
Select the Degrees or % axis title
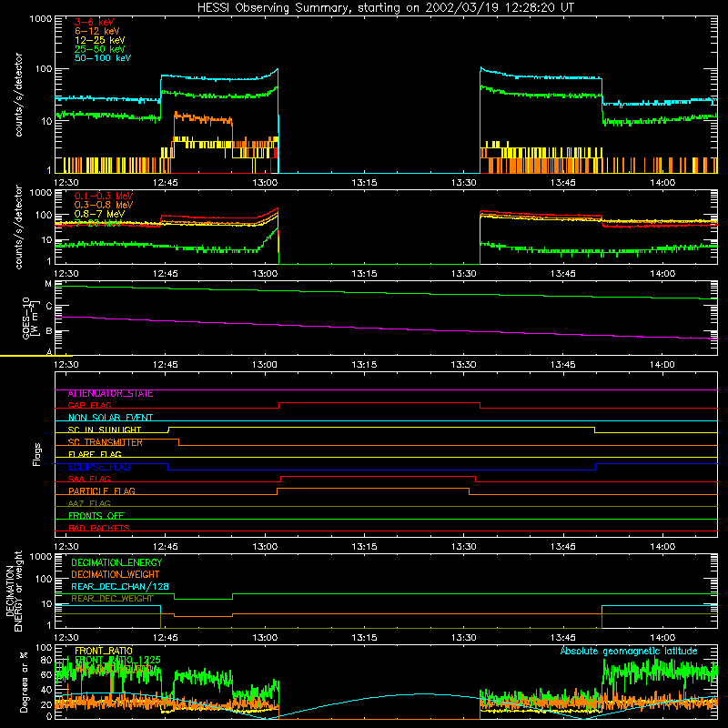pyautogui.click(x=25, y=682)
